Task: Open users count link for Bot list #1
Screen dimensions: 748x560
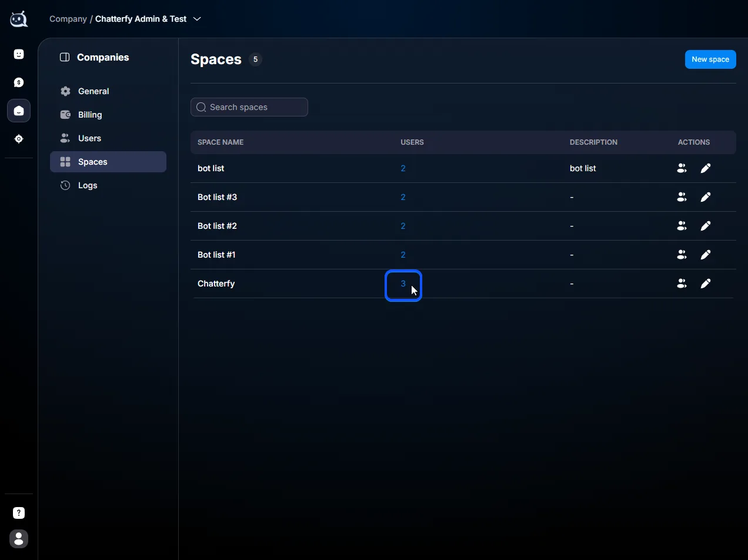Action: [x=403, y=255]
